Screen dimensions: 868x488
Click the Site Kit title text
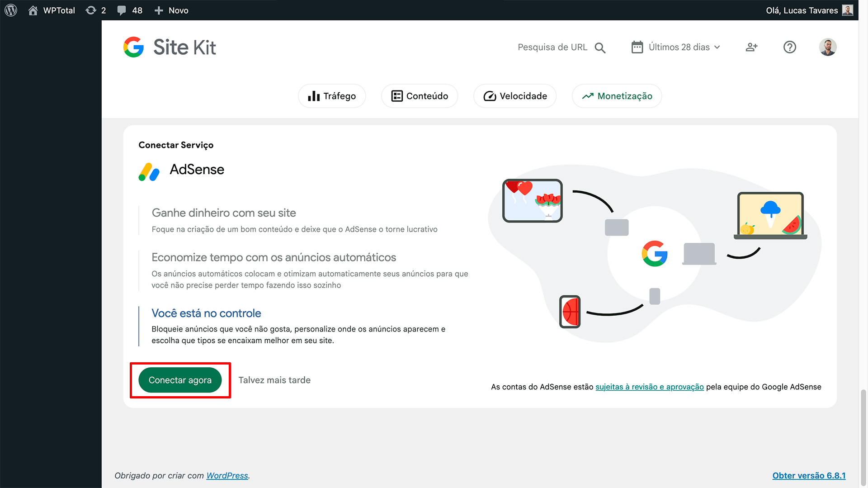coord(184,47)
